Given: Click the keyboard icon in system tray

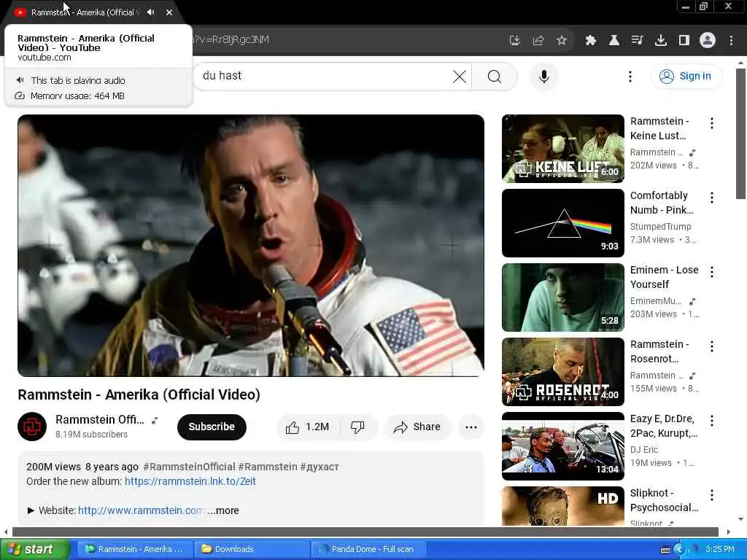Looking at the screenshot, I should pos(665,550).
